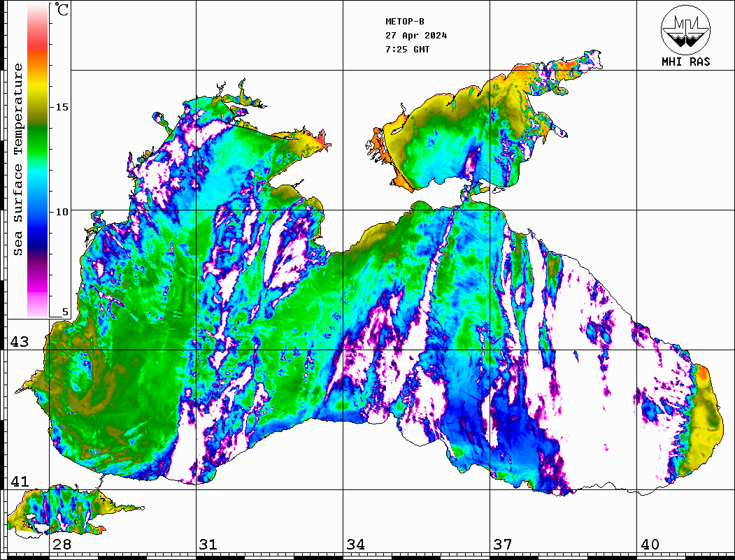This screenshot has height=560, width=735.
Task: Click the 'MHI RAS' text label
Action: pos(686,62)
